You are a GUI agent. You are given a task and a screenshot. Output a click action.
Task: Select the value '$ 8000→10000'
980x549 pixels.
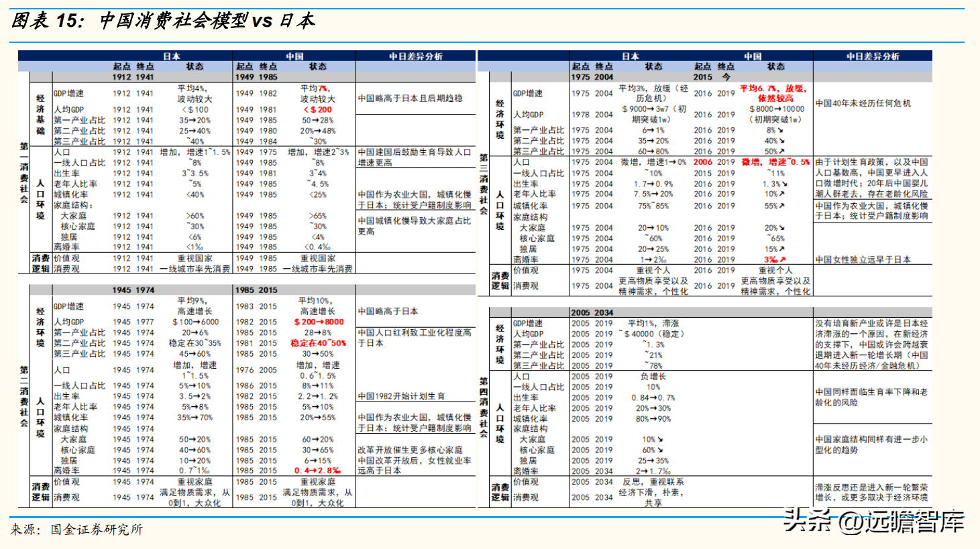coord(776,109)
